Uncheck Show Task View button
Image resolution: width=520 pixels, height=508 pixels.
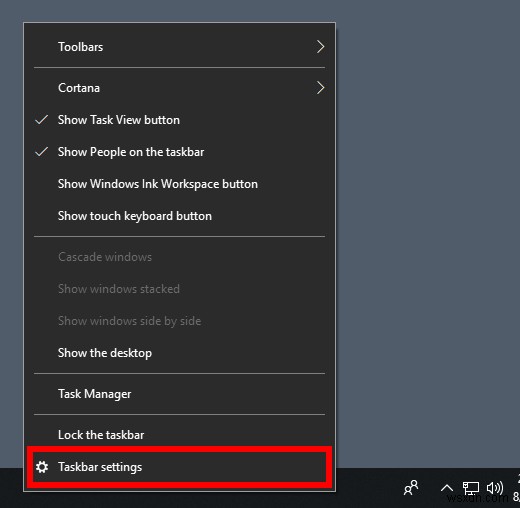pyautogui.click(x=179, y=120)
